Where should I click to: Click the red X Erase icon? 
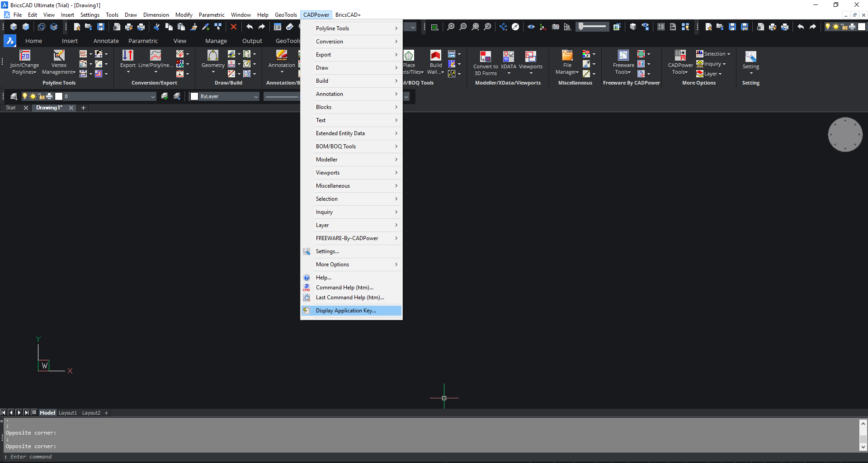tap(234, 27)
